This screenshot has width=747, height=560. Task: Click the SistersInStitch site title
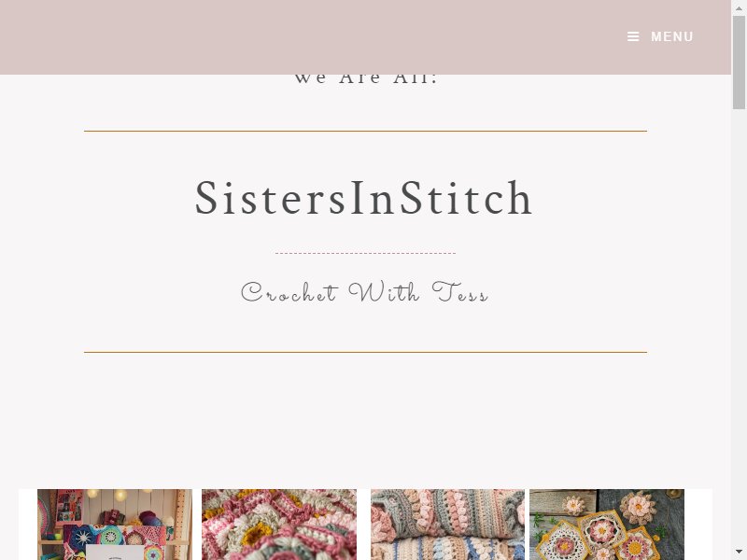click(x=364, y=198)
